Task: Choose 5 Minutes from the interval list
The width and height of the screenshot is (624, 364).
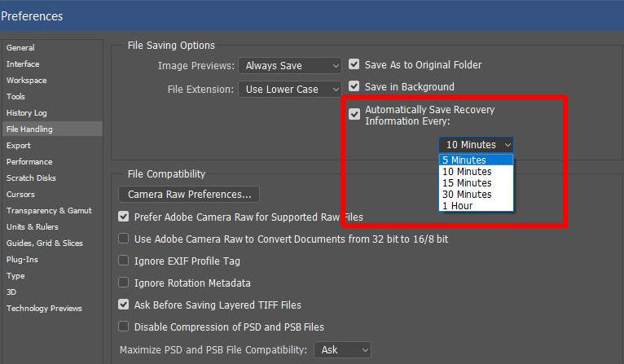Action: click(x=476, y=160)
